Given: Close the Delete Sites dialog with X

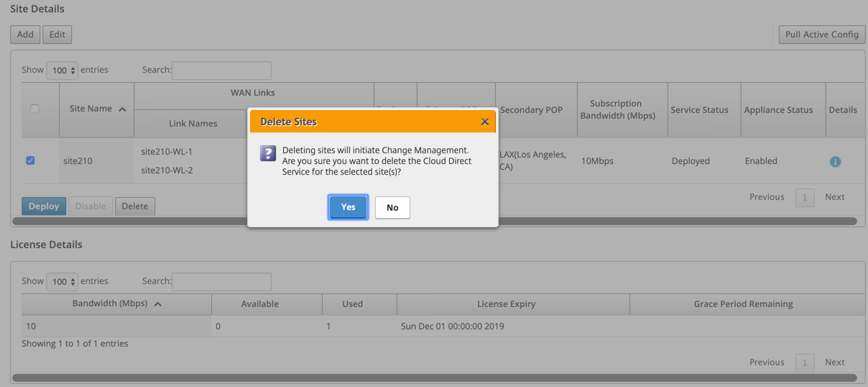Looking at the screenshot, I should pyautogui.click(x=485, y=122).
